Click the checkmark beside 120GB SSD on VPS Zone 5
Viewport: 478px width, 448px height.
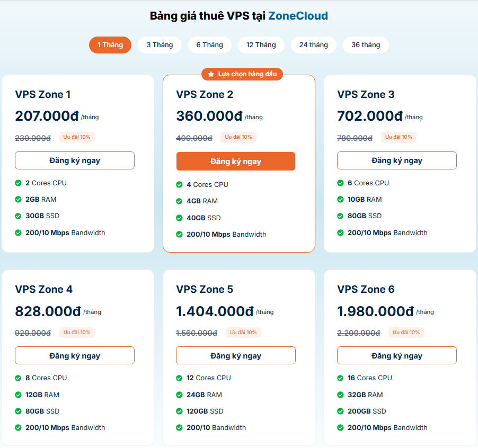(x=180, y=411)
